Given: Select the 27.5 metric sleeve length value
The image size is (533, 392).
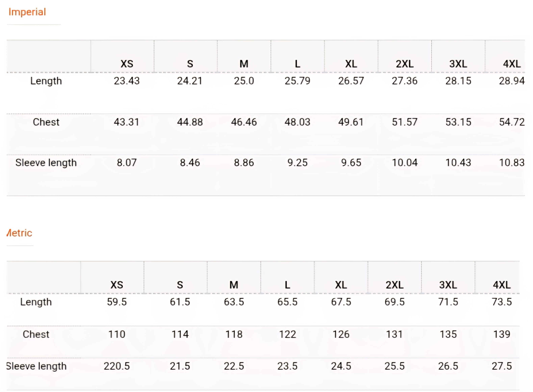Looking at the screenshot, I should point(502,366).
